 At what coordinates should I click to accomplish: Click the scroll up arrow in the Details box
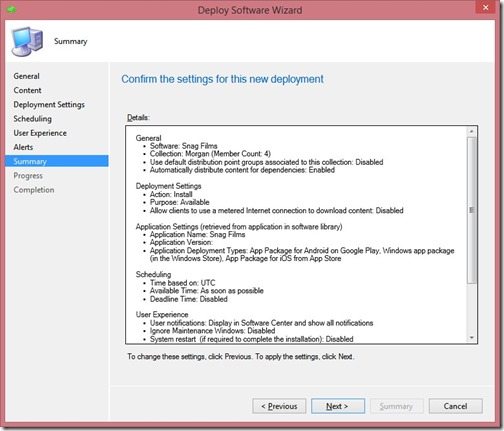coord(471,132)
